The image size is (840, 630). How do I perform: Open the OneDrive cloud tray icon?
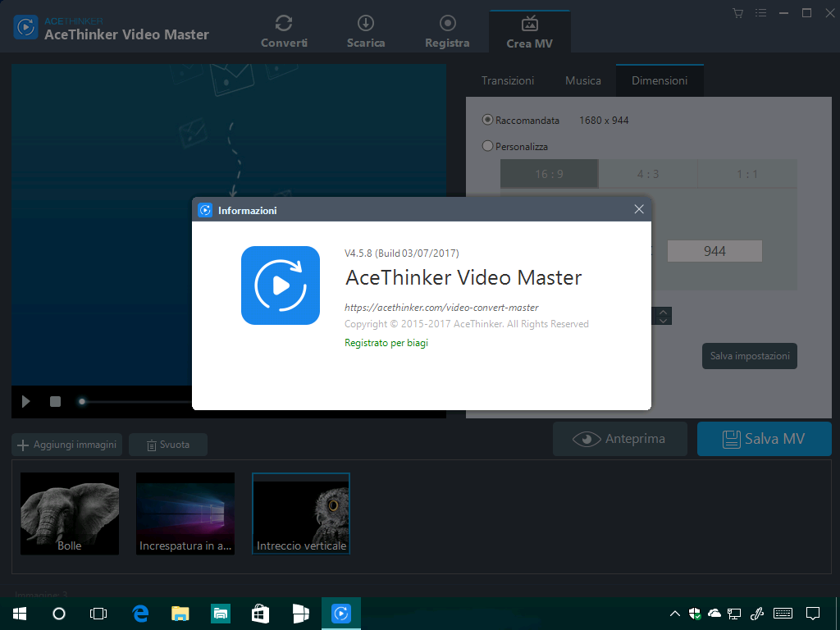tap(714, 614)
